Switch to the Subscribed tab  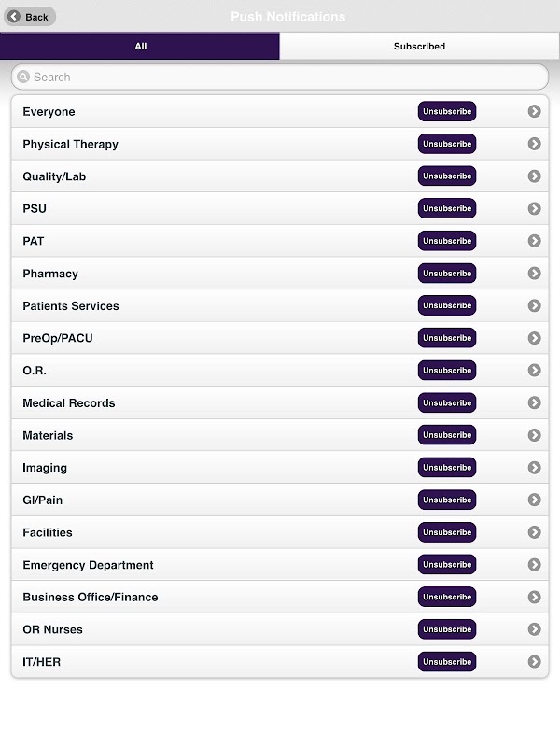click(419, 47)
